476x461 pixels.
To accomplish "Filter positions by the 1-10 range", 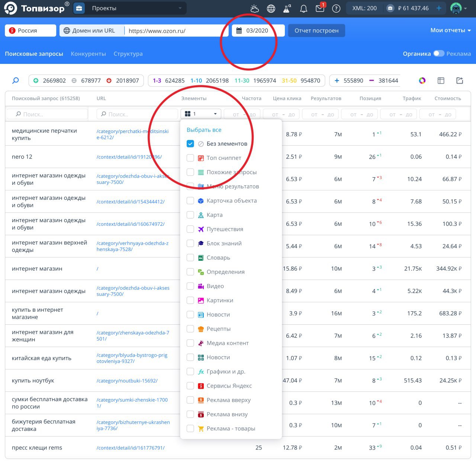I will (x=210, y=81).
